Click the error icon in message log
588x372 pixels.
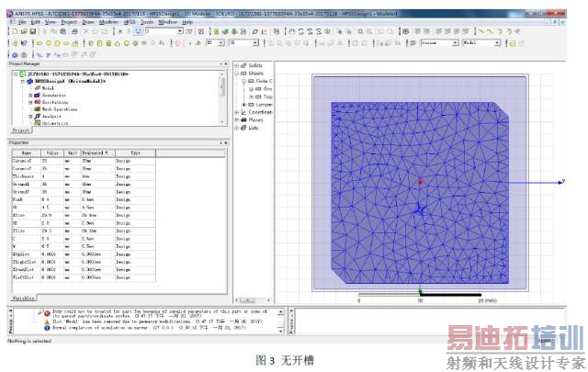(x=47, y=312)
